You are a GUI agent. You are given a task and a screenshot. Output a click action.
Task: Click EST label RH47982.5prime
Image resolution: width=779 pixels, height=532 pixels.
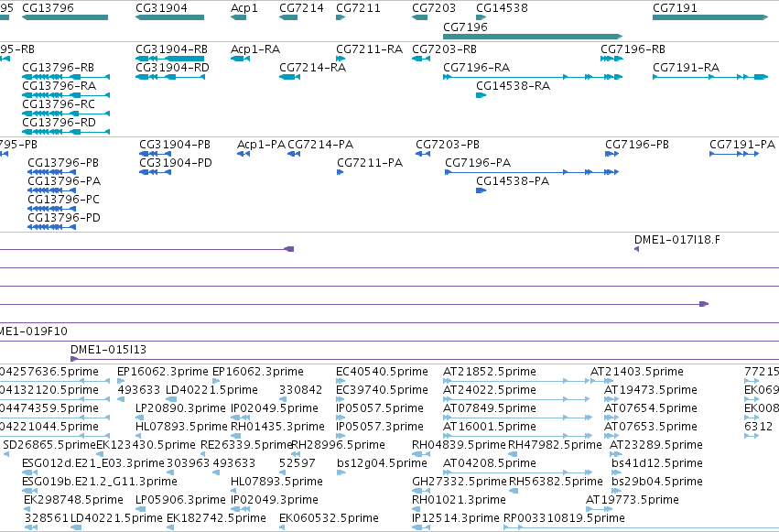555,445
